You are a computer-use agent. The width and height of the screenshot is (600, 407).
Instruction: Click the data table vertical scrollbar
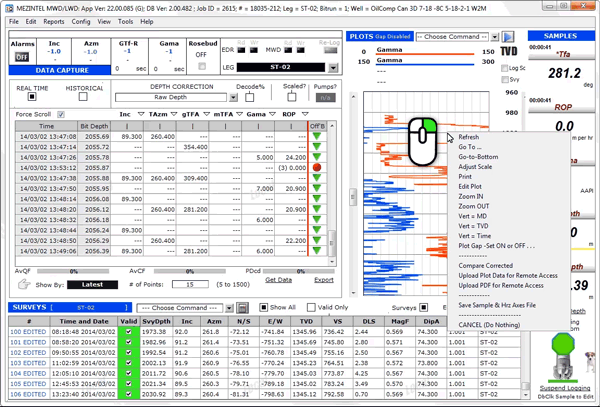332,194
